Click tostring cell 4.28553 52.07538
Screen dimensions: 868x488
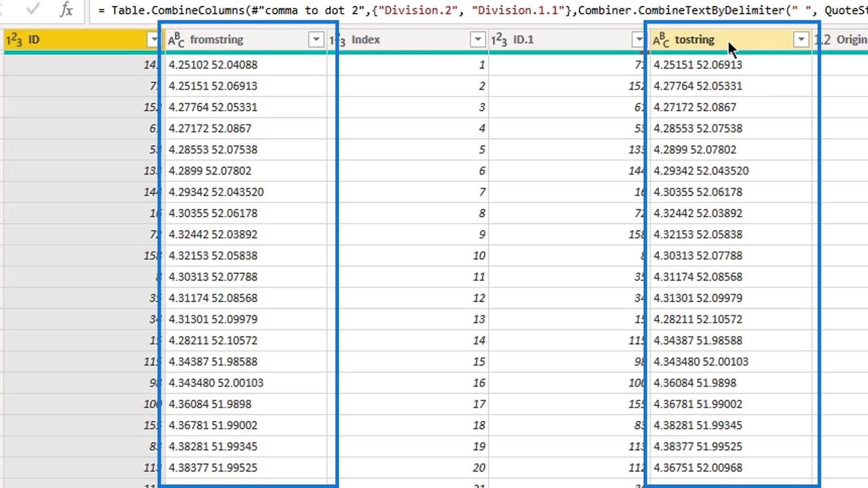pyautogui.click(x=730, y=129)
